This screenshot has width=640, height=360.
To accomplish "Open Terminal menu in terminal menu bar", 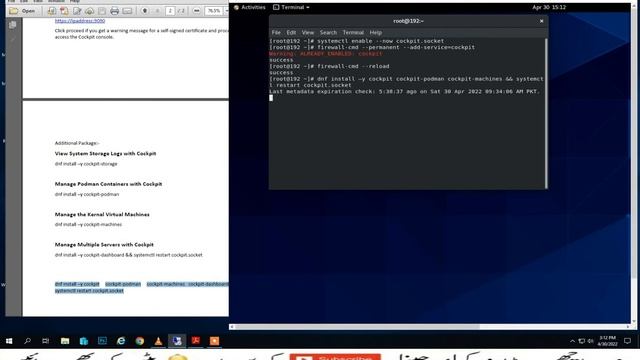I will 353,33.
